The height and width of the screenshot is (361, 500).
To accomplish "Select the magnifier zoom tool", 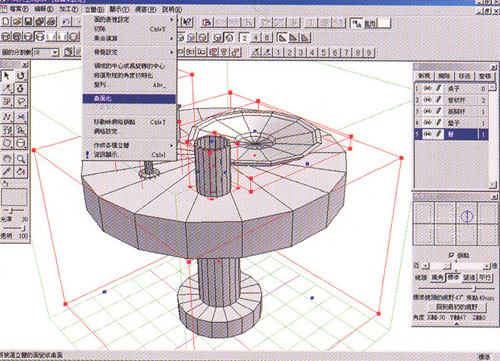I will point(21,159).
